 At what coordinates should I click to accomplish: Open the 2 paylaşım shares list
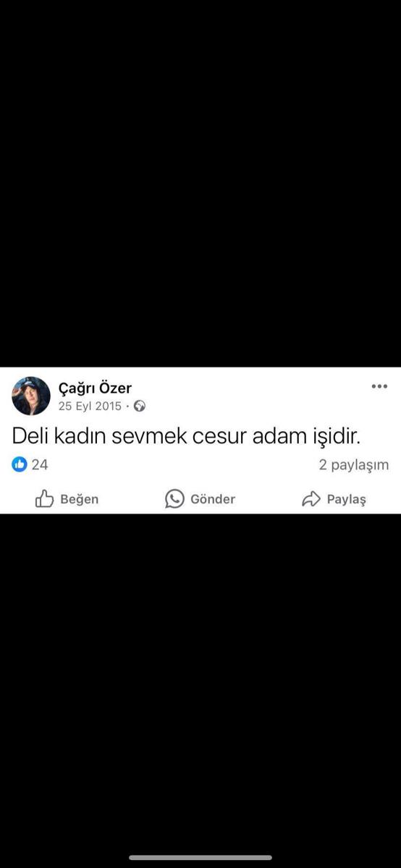click(354, 465)
